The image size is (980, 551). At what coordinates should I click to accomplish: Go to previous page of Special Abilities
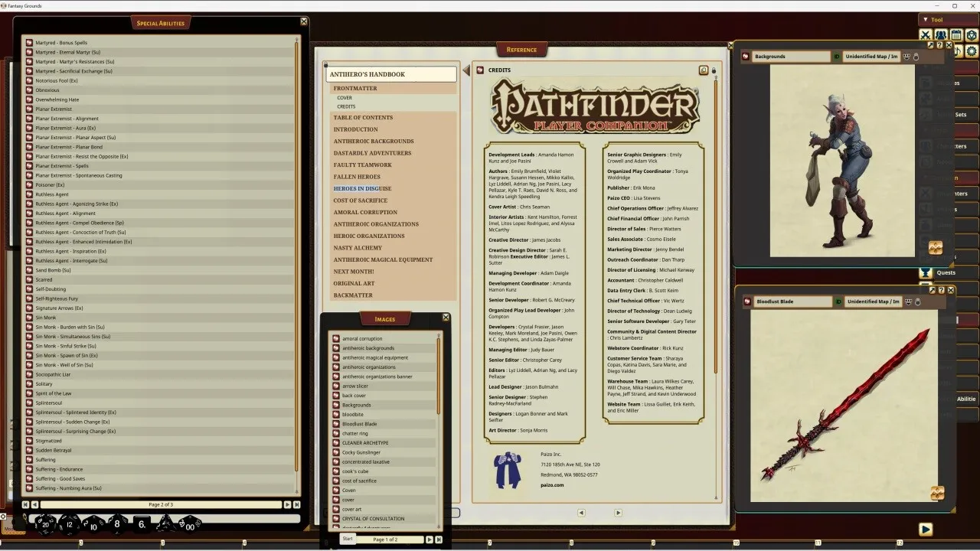point(35,504)
